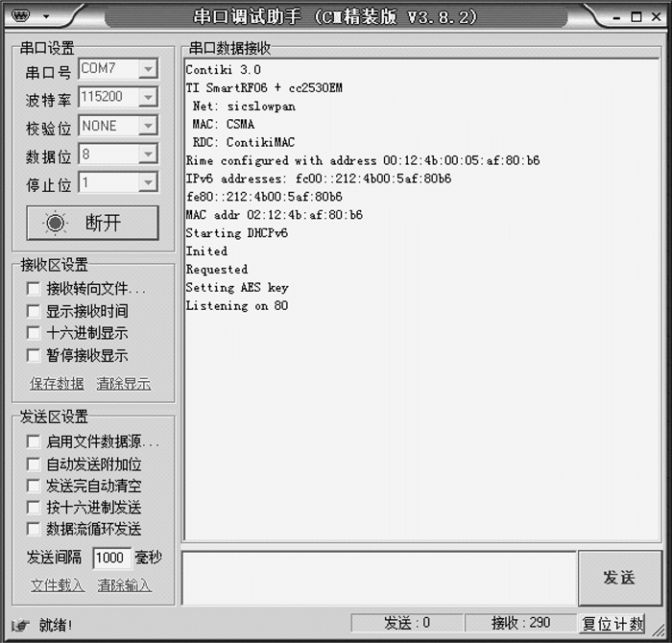This screenshot has width=672, height=643.
Task: Open the 校验位 NONE dropdown
Action: click(148, 126)
